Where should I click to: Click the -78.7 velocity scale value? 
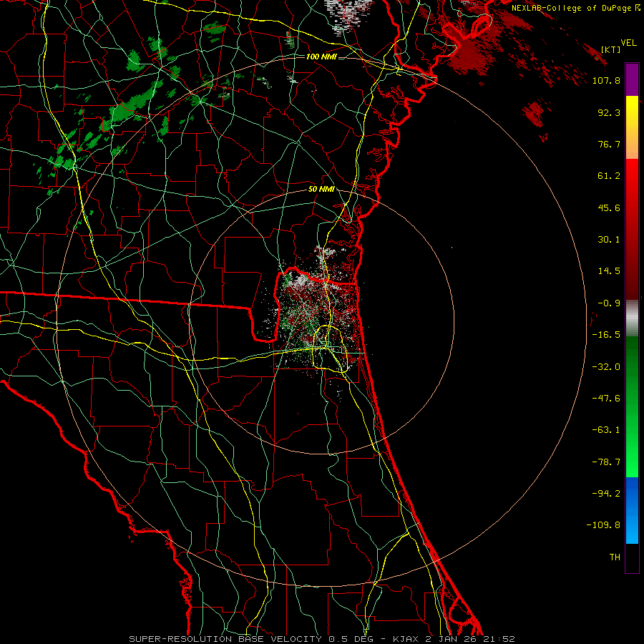[606, 462]
